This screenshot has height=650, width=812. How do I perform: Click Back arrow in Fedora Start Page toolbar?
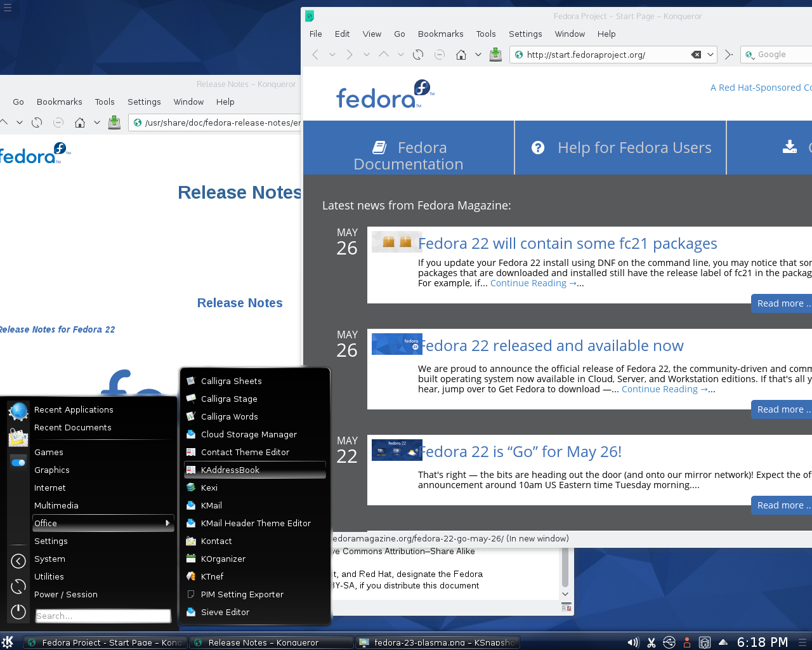coord(315,55)
